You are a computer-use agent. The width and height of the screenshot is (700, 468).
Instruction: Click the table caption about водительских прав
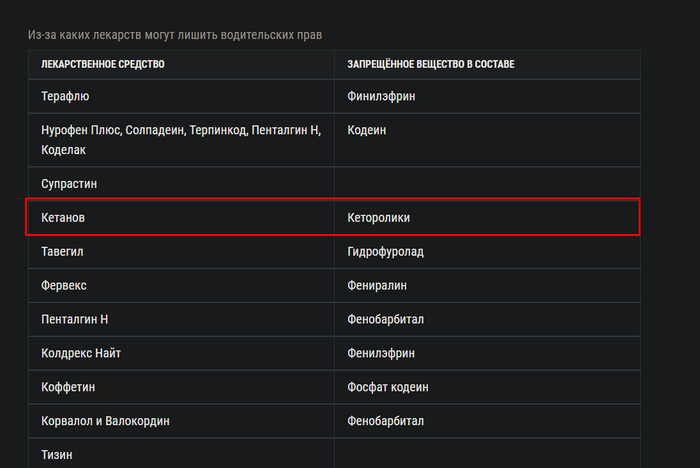click(x=174, y=36)
